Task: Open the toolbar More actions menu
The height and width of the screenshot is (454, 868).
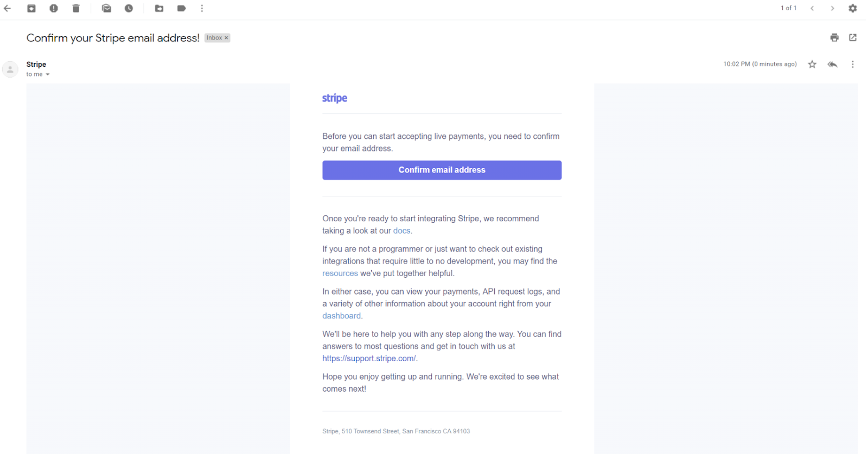Action: 202,8
